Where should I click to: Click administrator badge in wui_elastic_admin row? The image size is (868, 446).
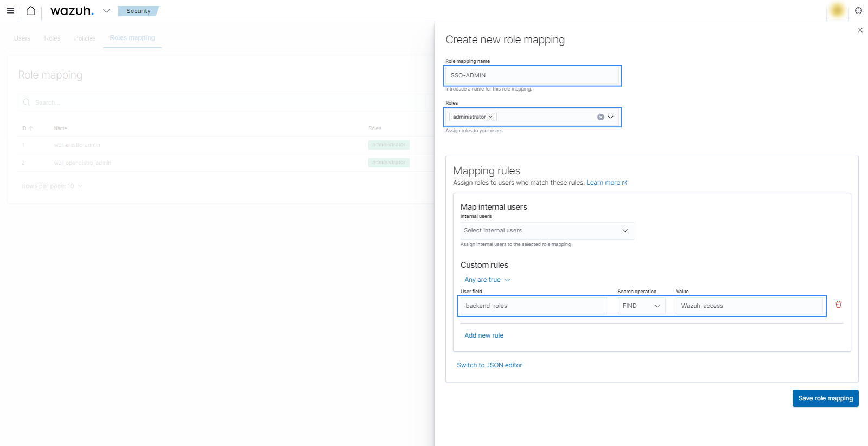tap(389, 145)
